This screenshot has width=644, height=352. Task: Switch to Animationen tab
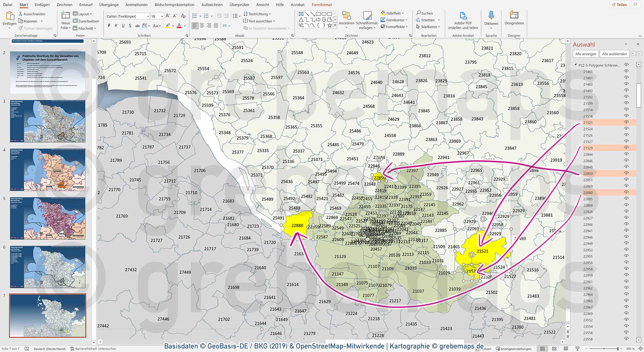(x=136, y=5)
